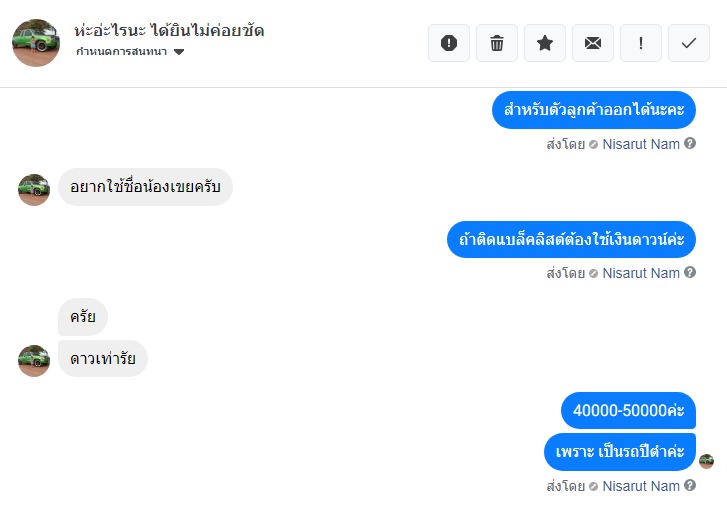
Task: Open the กำหนดการสนทนา conversation menu
Action: click(121, 52)
